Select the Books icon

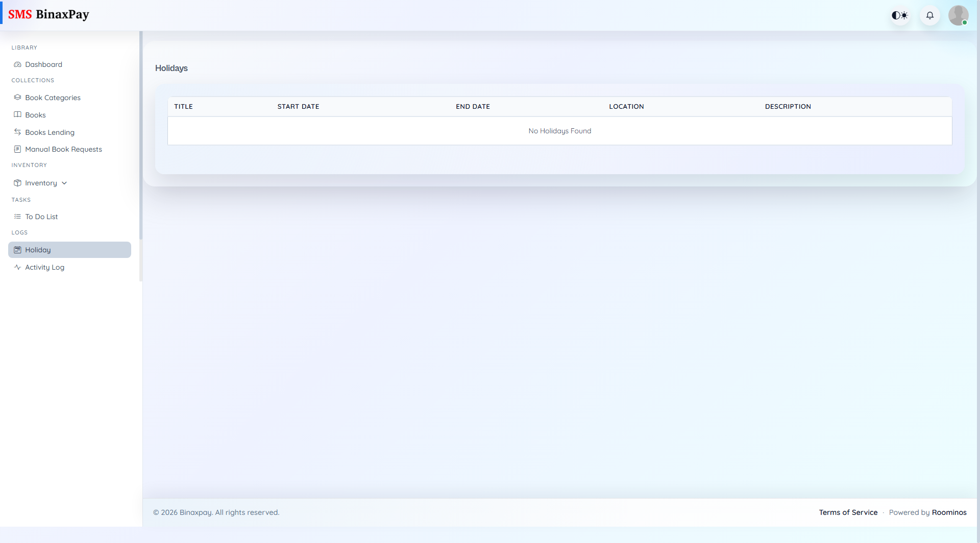[x=17, y=114]
